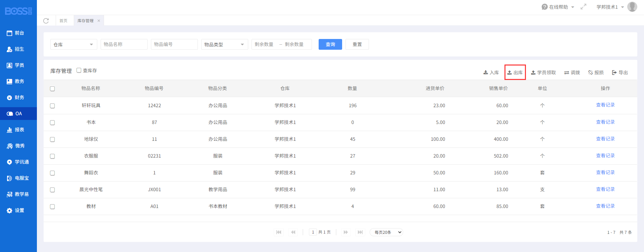The height and width of the screenshot is (252, 644).
Task: Go to last page of results
Action: (360, 232)
